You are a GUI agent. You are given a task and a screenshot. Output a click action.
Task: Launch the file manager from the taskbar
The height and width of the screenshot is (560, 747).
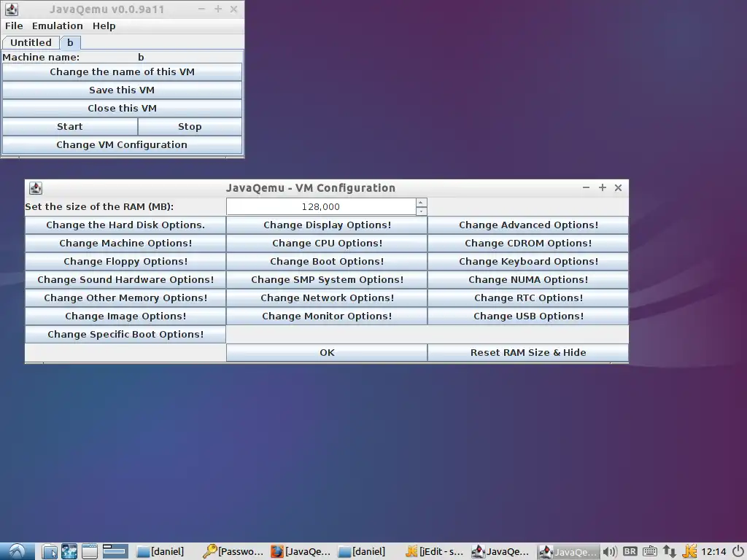[49, 551]
